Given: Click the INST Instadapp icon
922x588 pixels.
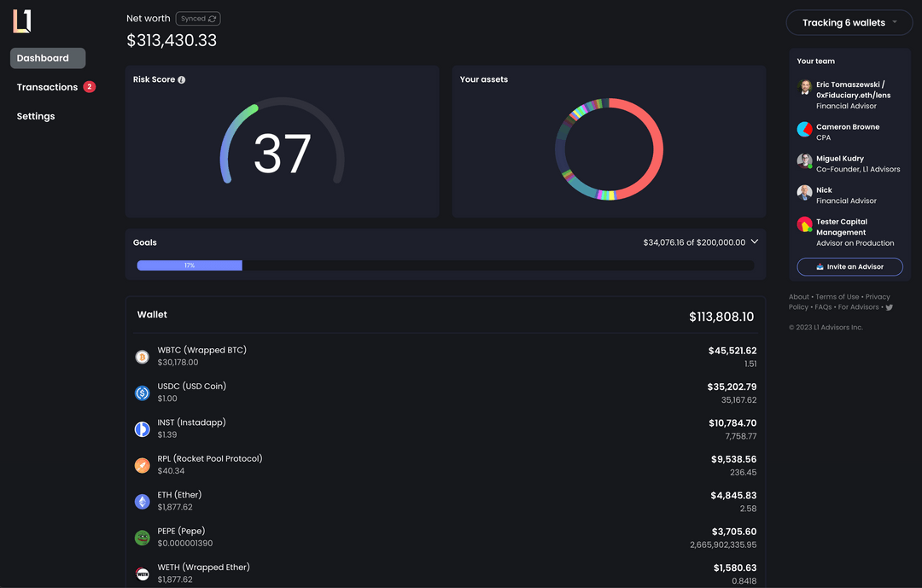Looking at the screenshot, I should pyautogui.click(x=143, y=429).
